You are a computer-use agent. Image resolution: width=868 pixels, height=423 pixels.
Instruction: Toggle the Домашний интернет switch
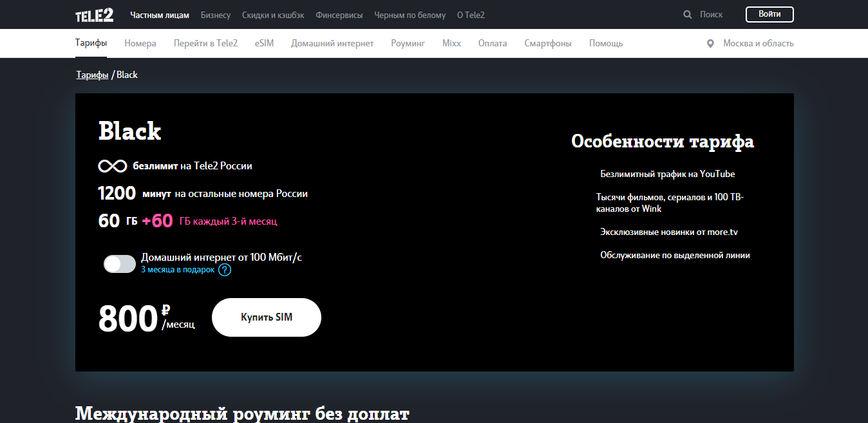(120, 264)
